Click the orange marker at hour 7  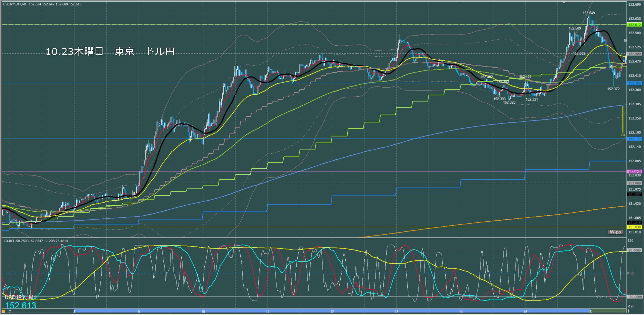coord(4,312)
